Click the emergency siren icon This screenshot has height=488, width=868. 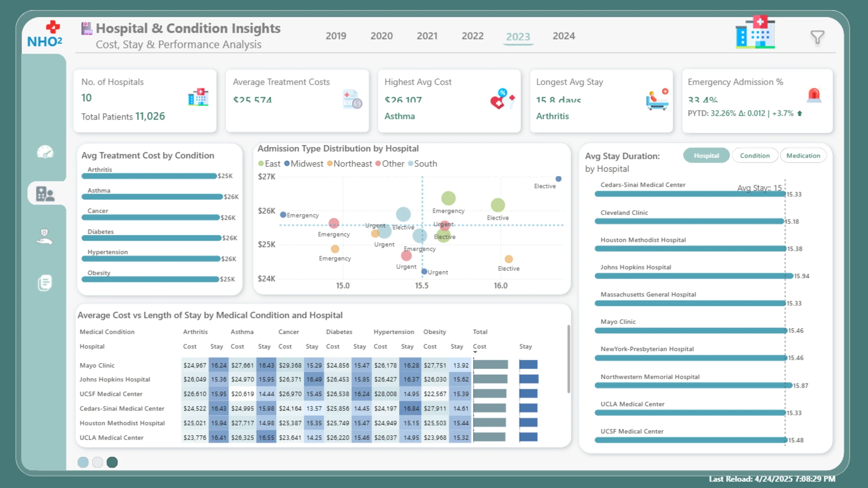point(814,95)
